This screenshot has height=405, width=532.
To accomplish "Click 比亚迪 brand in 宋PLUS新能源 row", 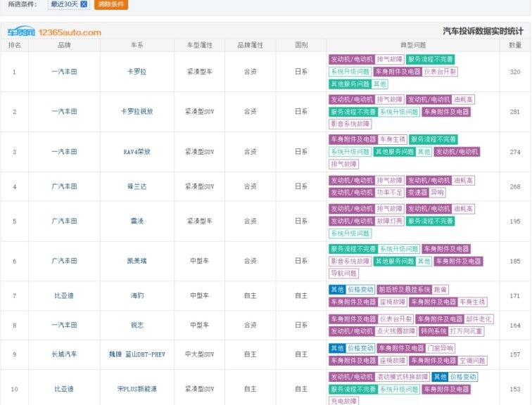I will tap(64, 389).
